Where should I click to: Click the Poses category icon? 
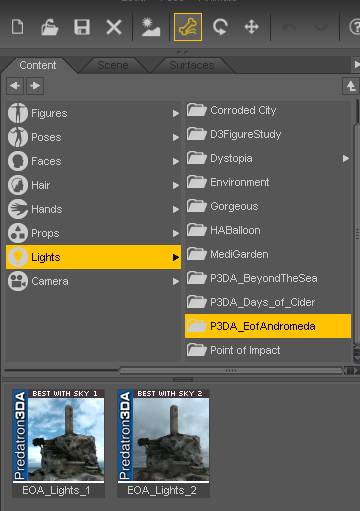pyautogui.click(x=18, y=137)
